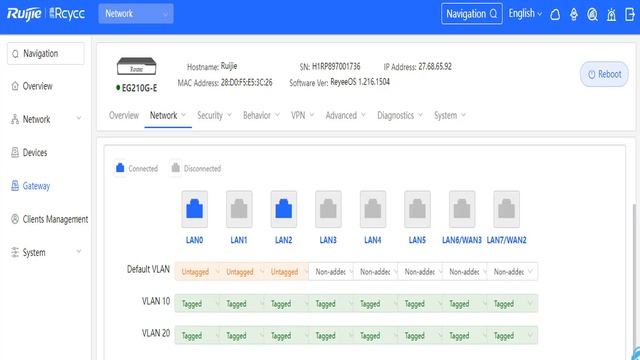Open Default VLAN Non-added dropdown for LAN7/WAN2
Image resolution: width=640 pixels, height=360 pixels.
point(513,271)
